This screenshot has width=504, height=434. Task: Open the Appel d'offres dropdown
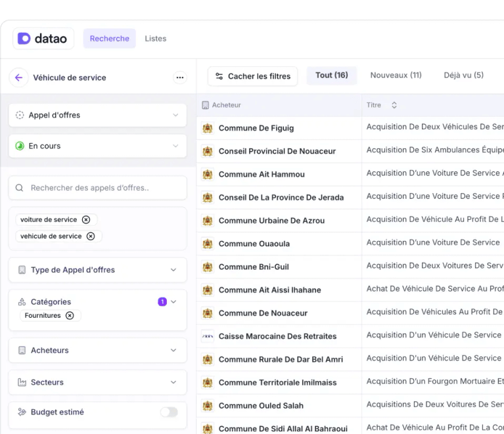98,115
